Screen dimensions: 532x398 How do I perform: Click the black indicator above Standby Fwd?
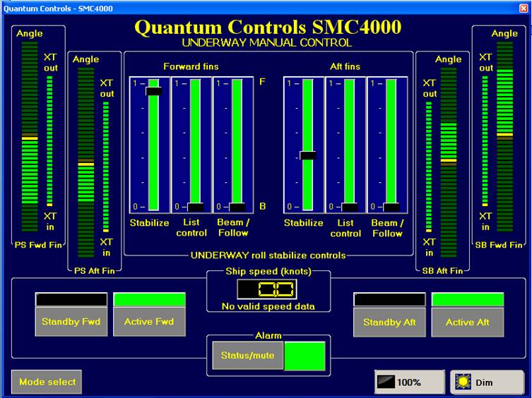click(x=71, y=300)
